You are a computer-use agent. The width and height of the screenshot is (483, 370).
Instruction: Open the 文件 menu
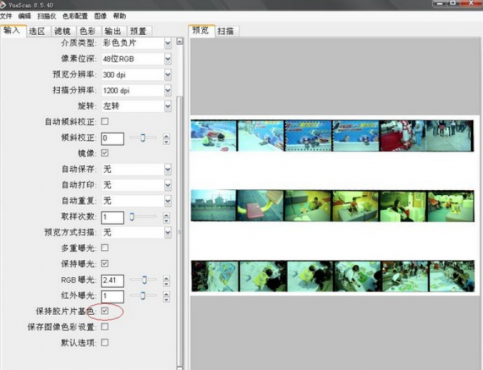click(6, 16)
